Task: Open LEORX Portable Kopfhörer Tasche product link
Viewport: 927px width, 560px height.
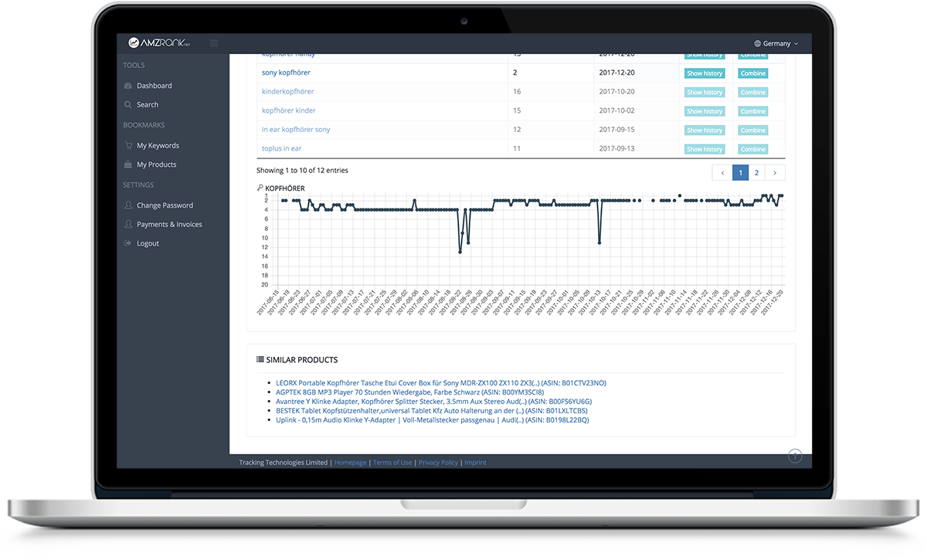Action: (441, 383)
